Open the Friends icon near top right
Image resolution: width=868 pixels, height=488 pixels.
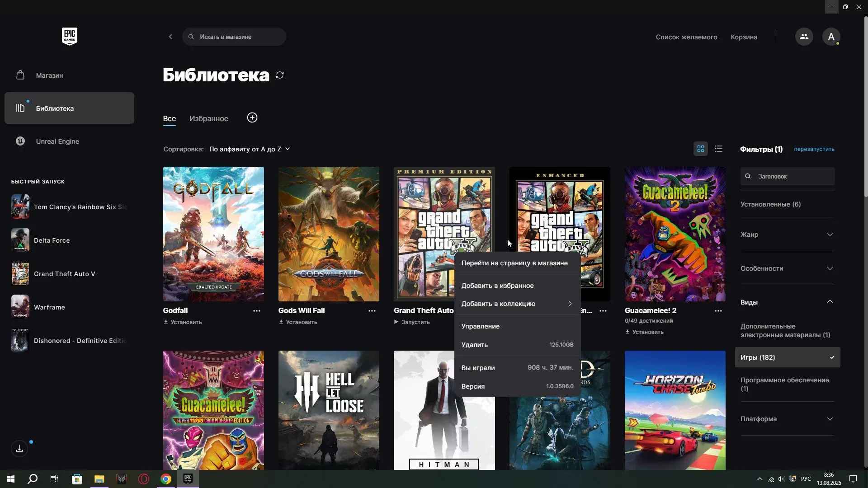click(804, 37)
